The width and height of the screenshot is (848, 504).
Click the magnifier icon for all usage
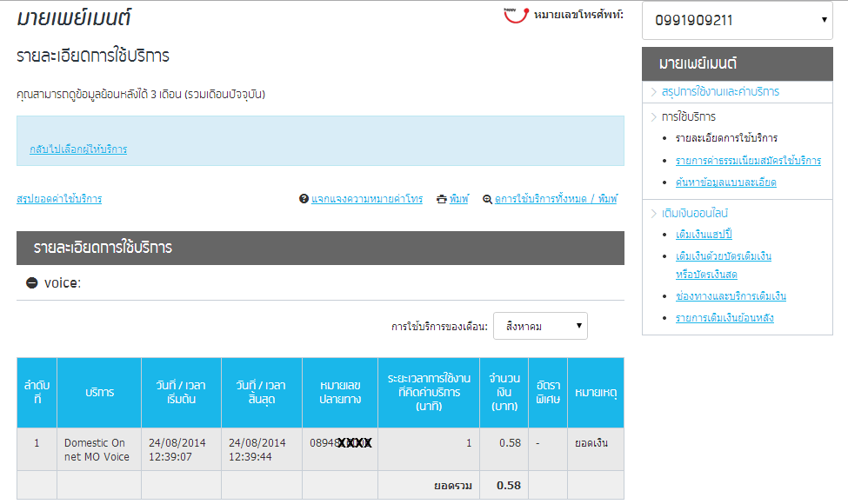point(487,199)
